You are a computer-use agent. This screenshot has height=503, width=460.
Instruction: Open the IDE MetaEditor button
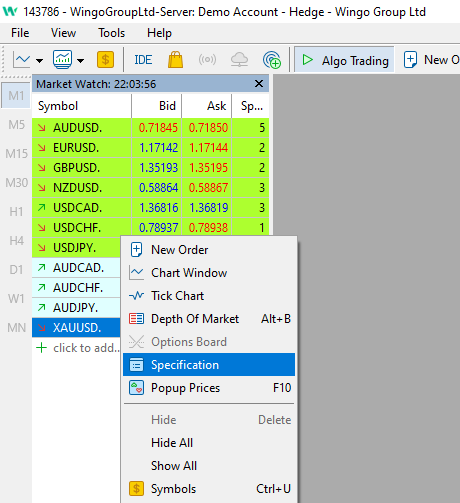(x=143, y=60)
